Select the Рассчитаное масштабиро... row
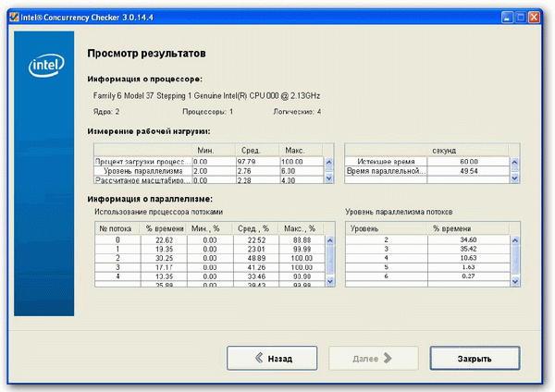This screenshot has height=392, width=555. [209, 179]
